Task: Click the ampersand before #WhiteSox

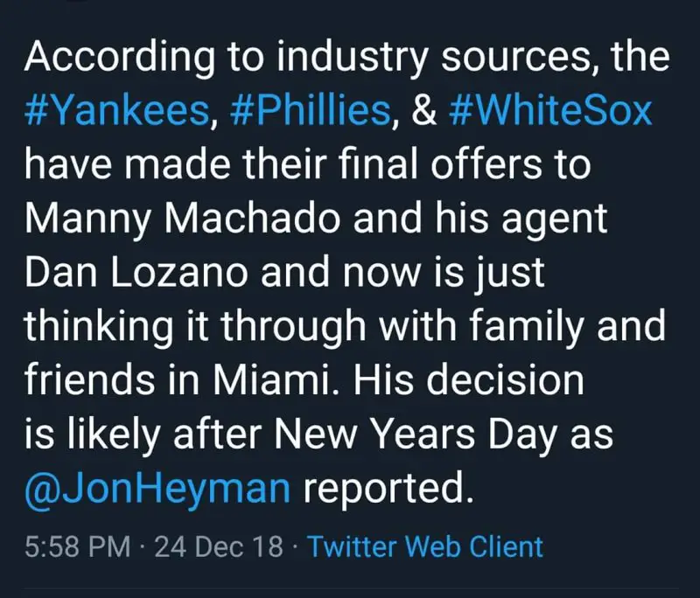Action: [x=423, y=114]
